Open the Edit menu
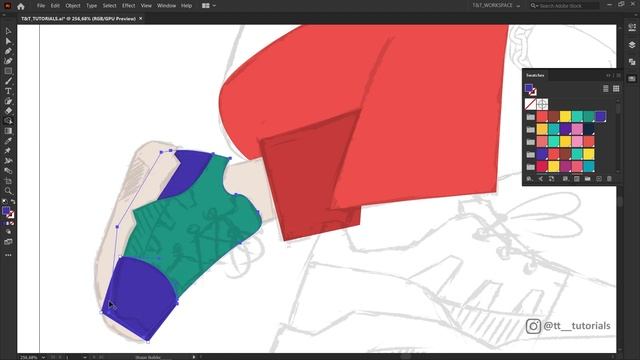Screen dimensions: 640x360 [x=55, y=6]
